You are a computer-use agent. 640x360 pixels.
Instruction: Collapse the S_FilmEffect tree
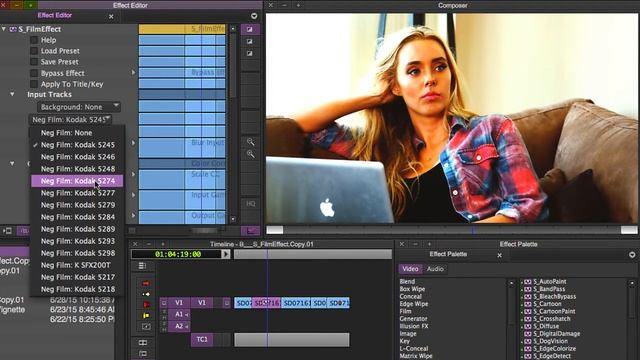[x=4, y=29]
